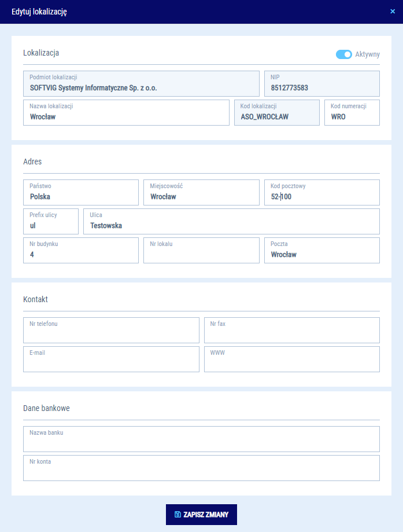Click the ZAPISZ ZMIANY save button

click(201, 514)
